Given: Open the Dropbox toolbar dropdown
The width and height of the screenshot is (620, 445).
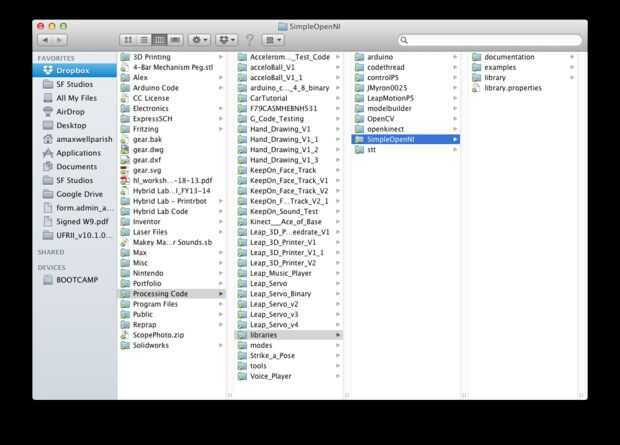Looking at the screenshot, I should pyautogui.click(x=227, y=40).
